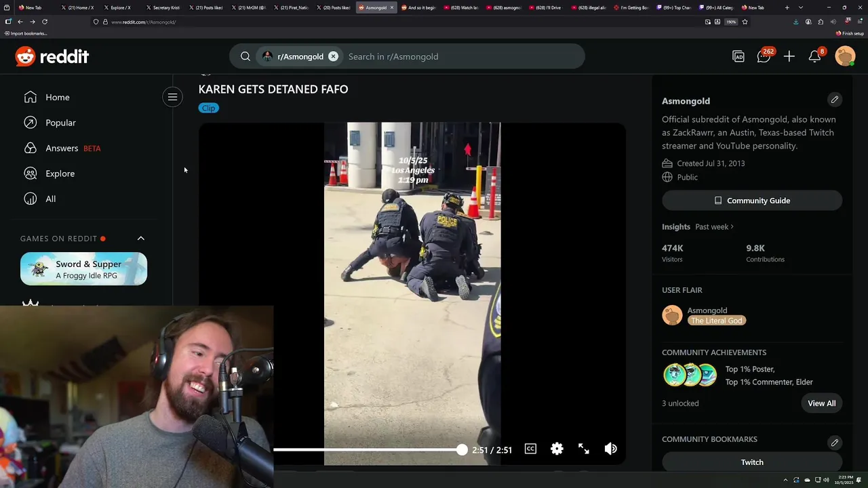Open Import bookmarks link
Image resolution: width=868 pixels, height=488 pixels.
(26, 33)
